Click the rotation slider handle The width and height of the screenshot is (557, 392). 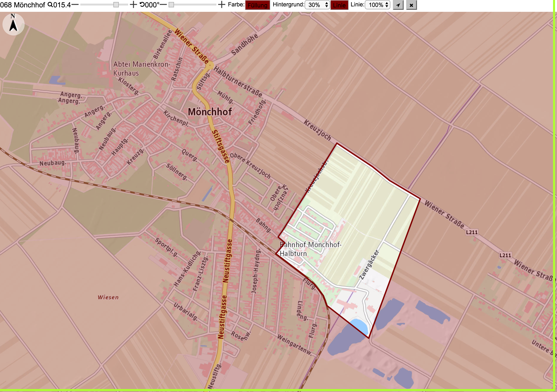pyautogui.click(x=171, y=5)
